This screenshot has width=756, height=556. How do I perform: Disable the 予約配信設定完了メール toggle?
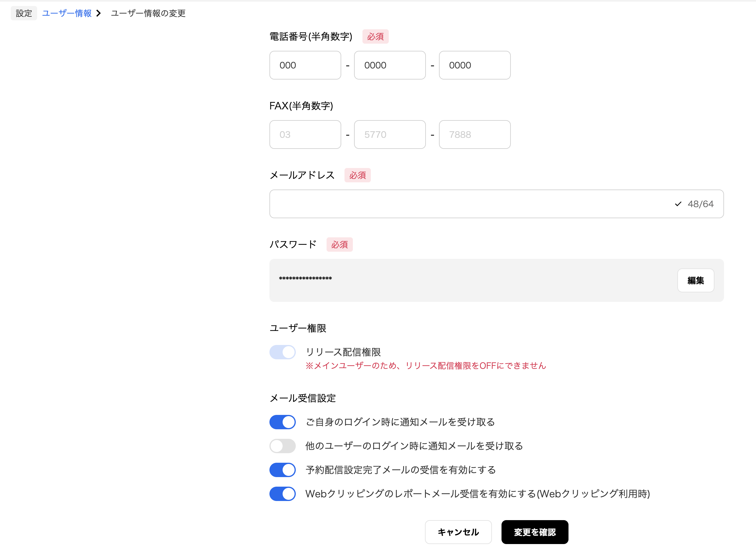tap(282, 470)
